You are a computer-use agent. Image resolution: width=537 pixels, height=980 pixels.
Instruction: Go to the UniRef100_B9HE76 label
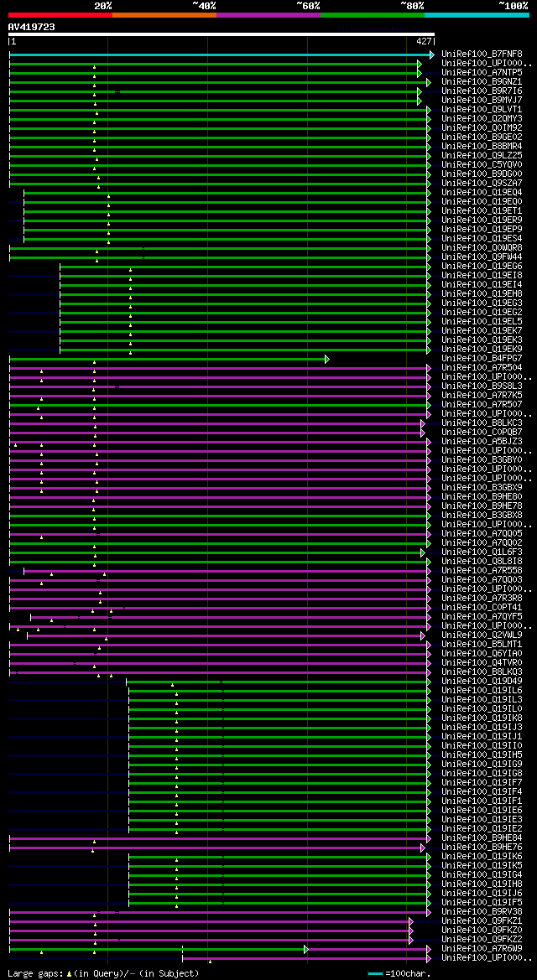tap(482, 847)
